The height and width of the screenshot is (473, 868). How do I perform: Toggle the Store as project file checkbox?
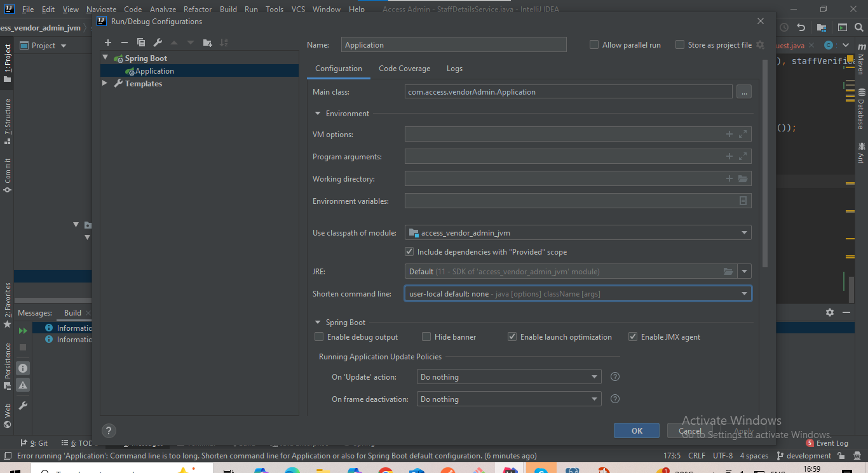click(680, 45)
